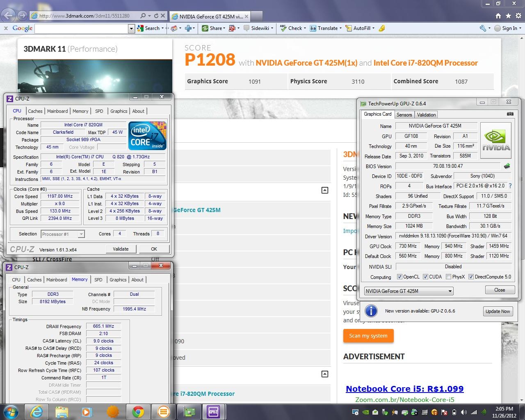
Task: Switch to GPU-Z taskbar button
Action: (189, 411)
